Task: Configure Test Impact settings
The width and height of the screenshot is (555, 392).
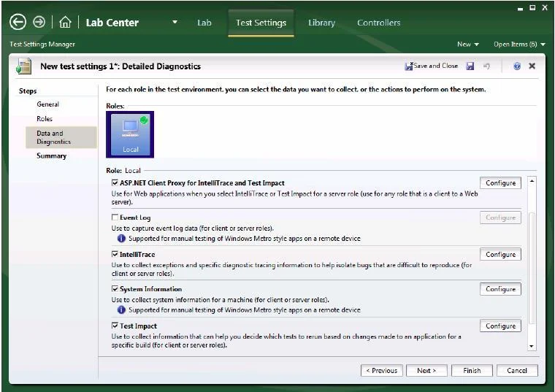Action: (500, 326)
